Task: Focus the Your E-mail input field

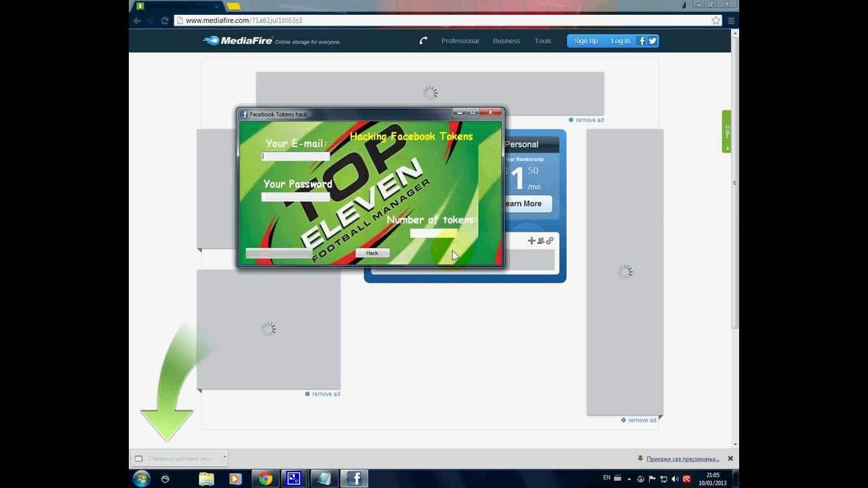Action: (x=296, y=157)
